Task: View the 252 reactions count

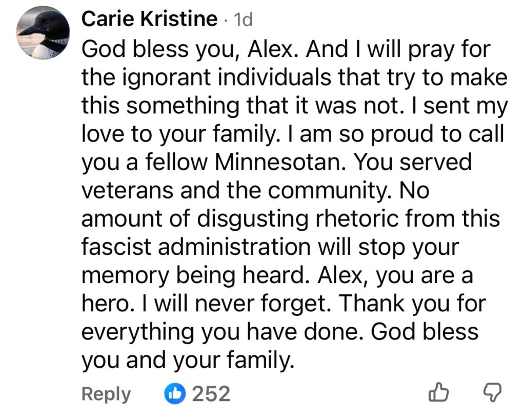Action: [211, 394]
